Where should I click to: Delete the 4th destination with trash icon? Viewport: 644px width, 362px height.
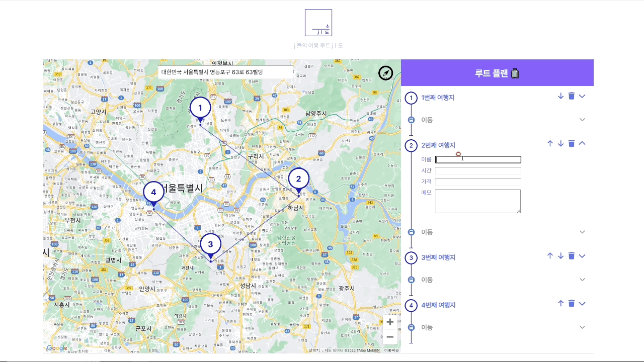(572, 303)
